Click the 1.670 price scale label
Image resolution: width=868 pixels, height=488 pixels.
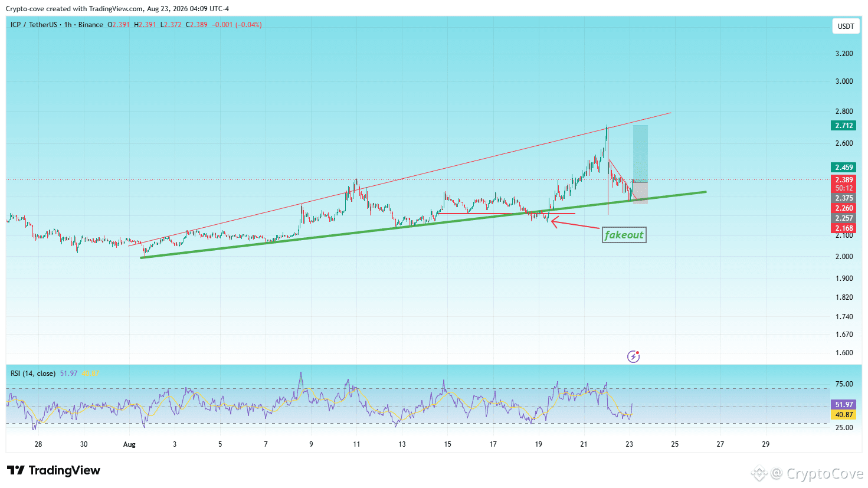click(844, 335)
